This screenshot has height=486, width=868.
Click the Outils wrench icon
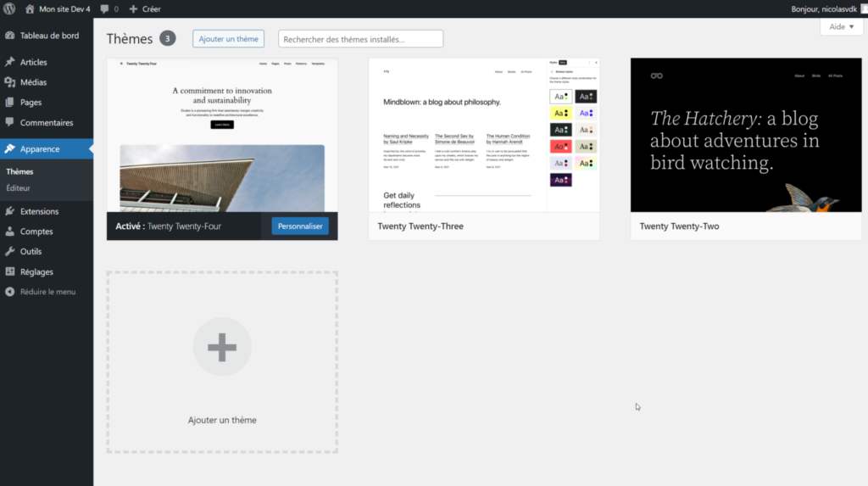[10, 251]
